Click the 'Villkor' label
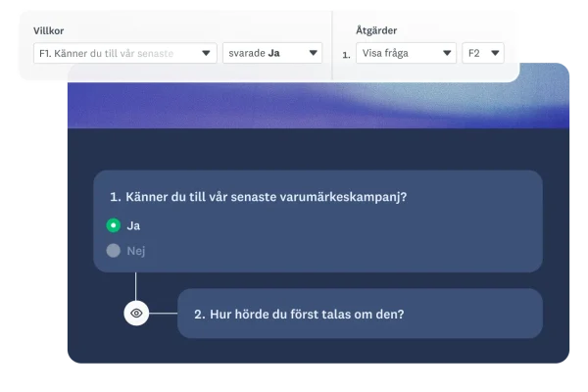The image size is (588, 392). click(x=48, y=30)
